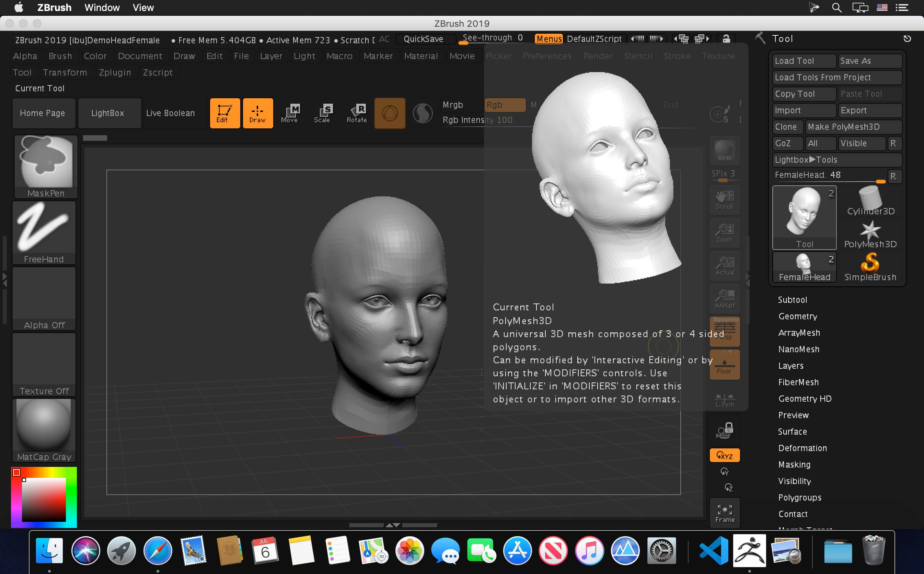Click the QuickSave button

[x=425, y=39]
